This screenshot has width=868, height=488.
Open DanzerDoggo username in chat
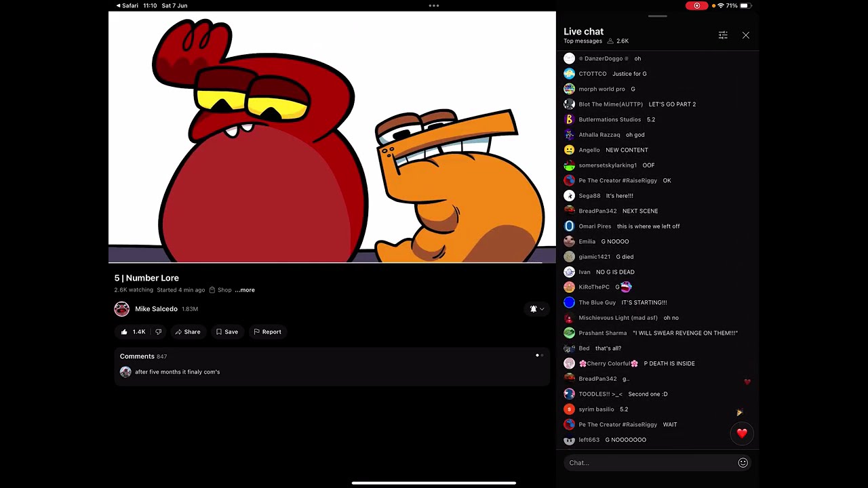pyautogui.click(x=604, y=58)
